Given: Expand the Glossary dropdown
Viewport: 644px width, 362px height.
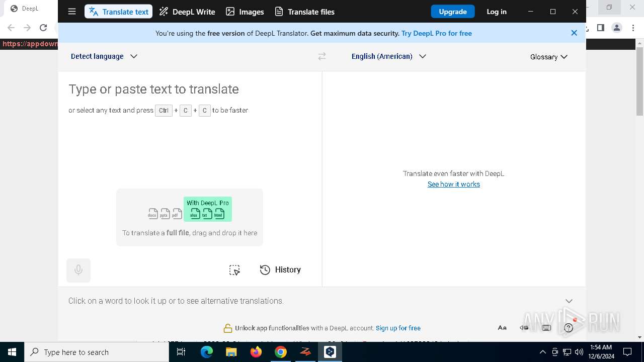Looking at the screenshot, I should pyautogui.click(x=549, y=57).
